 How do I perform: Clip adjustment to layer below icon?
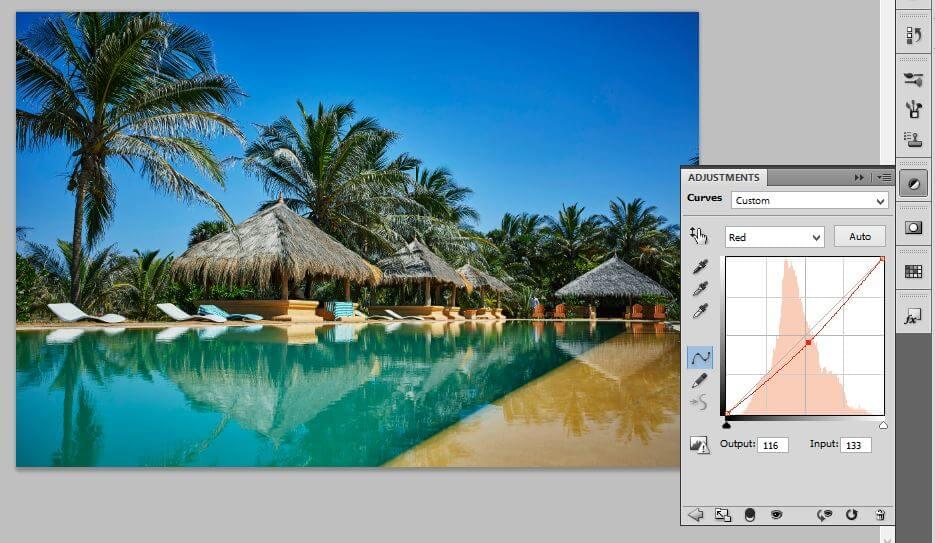[x=750, y=515]
